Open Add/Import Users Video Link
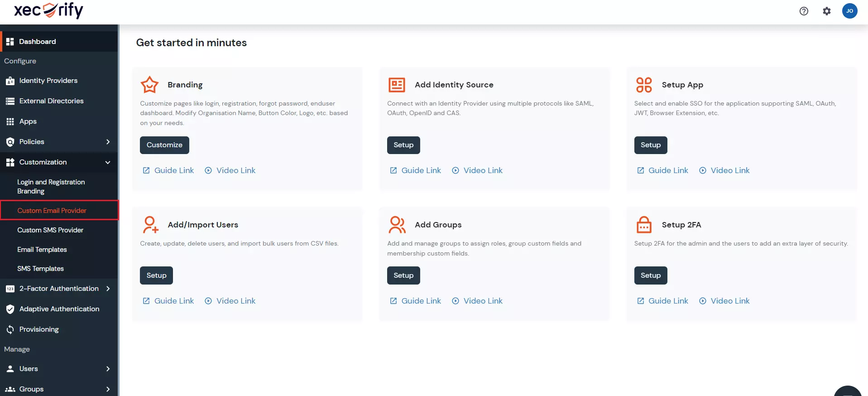The height and width of the screenshot is (396, 868). 230,301
